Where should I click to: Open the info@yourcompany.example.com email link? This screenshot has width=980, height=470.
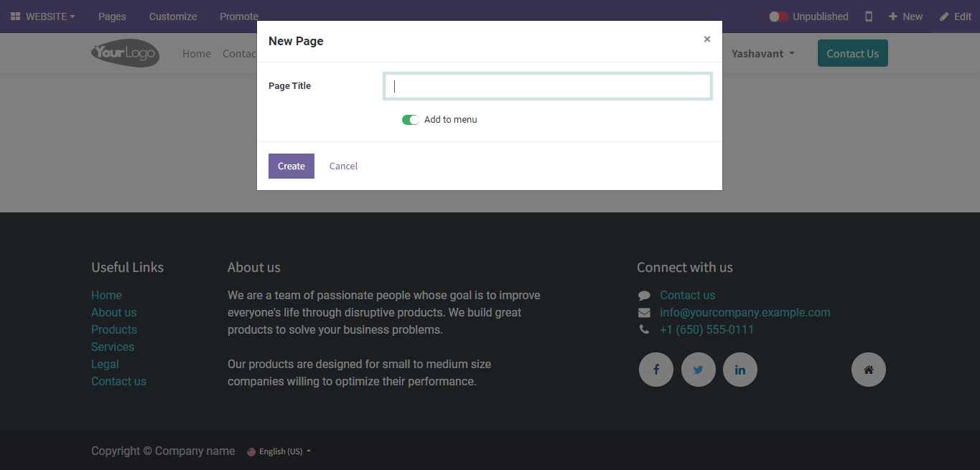coord(745,312)
